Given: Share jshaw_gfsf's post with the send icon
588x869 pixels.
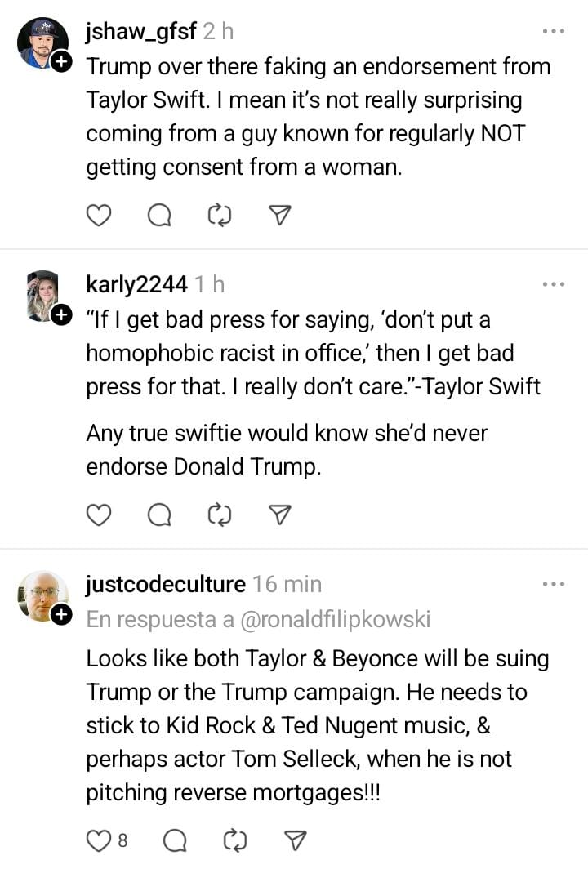Looking at the screenshot, I should coord(280,215).
